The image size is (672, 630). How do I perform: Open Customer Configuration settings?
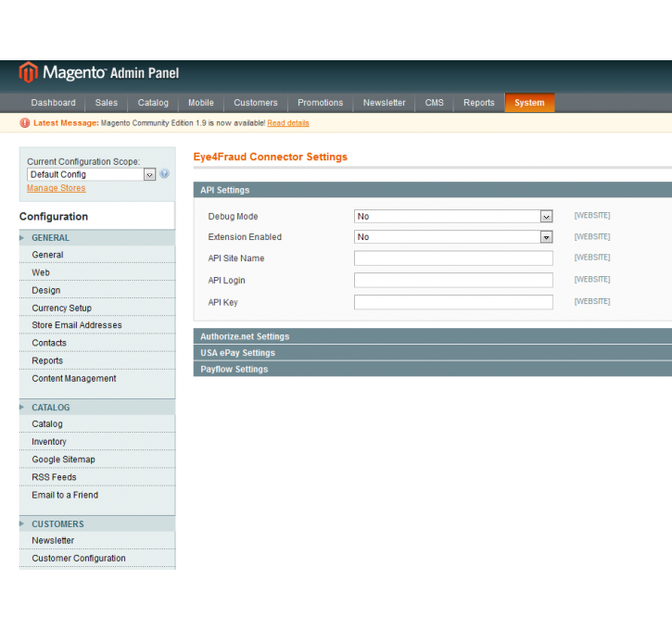tap(97, 559)
